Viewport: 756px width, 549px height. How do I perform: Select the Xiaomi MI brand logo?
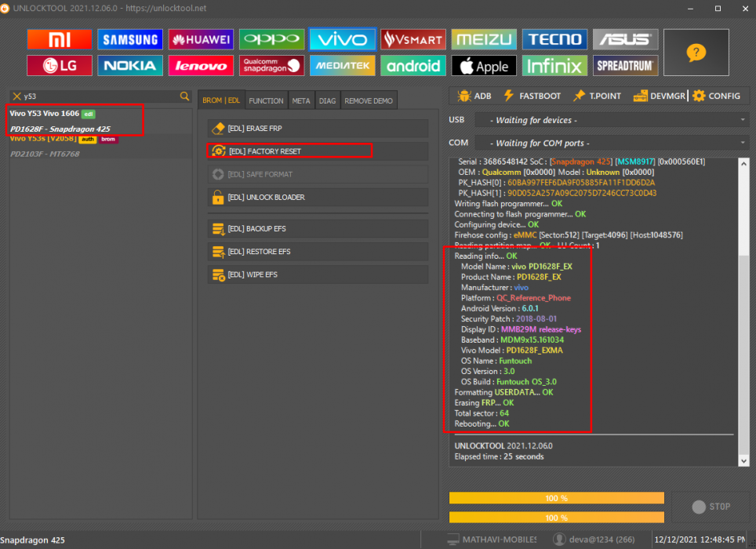point(60,39)
